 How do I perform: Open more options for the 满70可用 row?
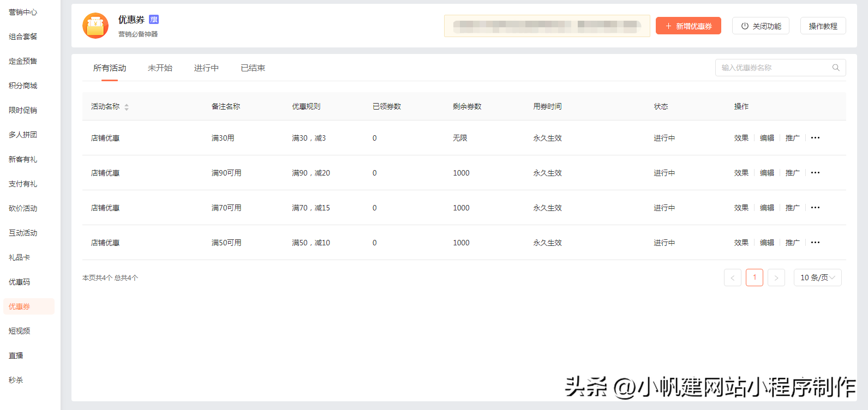click(x=815, y=208)
